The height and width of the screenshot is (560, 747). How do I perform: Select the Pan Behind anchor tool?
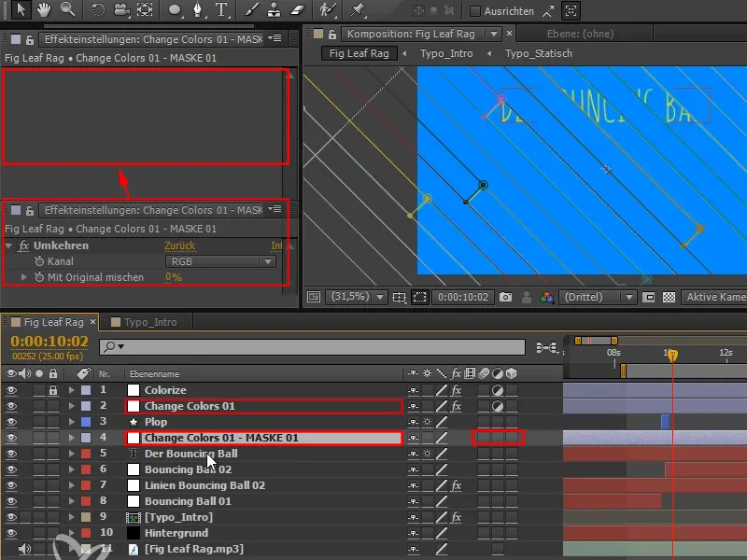pos(145,10)
